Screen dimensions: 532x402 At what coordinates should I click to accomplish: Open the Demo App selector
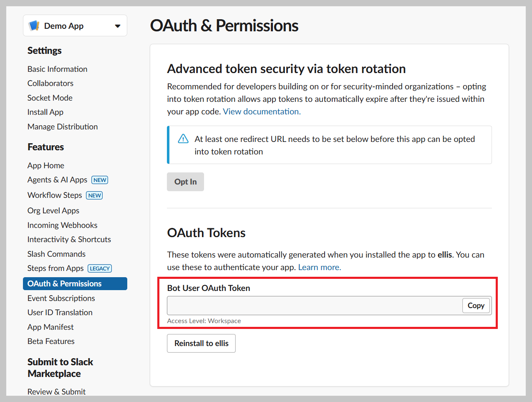pyautogui.click(x=75, y=25)
